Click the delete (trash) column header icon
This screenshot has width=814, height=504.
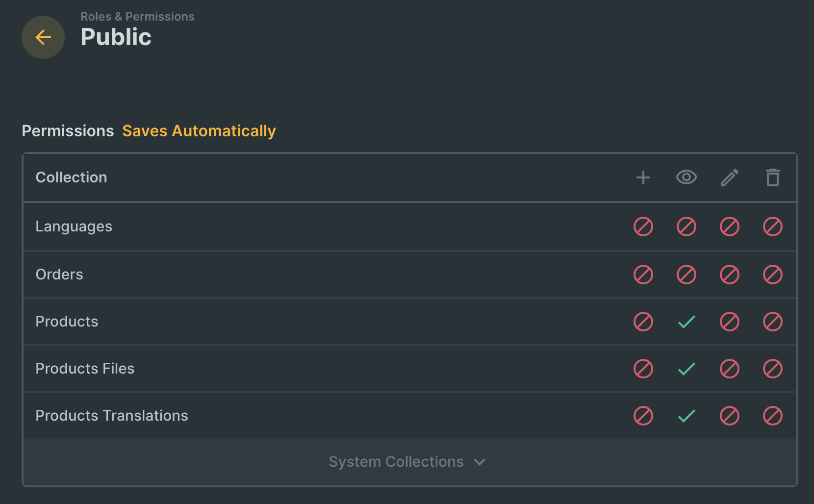(x=773, y=177)
